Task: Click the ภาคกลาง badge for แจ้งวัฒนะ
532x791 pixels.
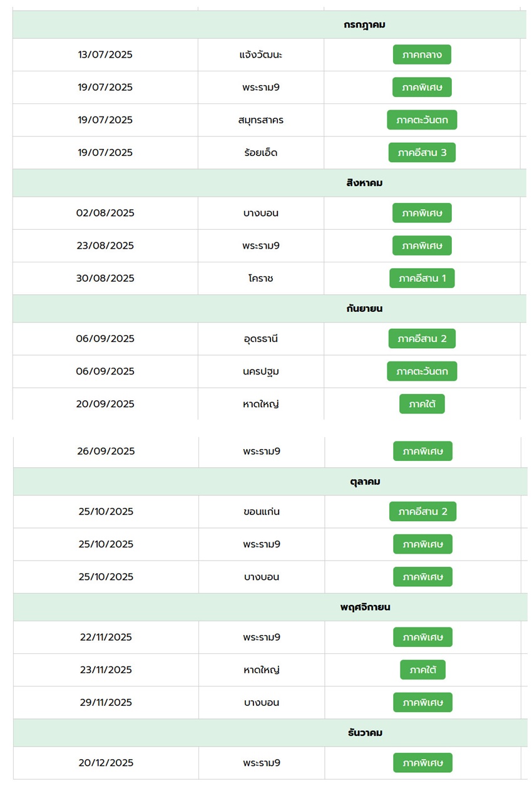Action: click(x=422, y=54)
